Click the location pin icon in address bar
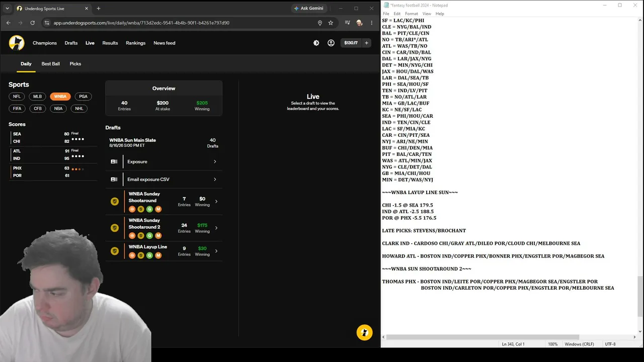 (319, 23)
